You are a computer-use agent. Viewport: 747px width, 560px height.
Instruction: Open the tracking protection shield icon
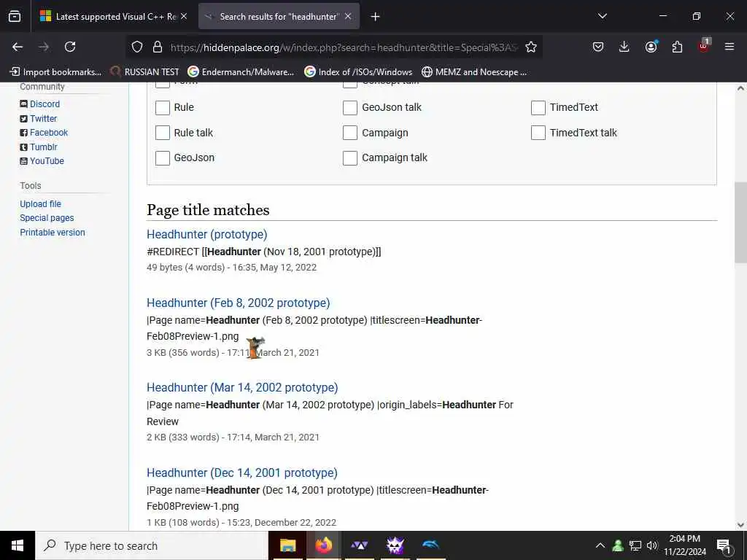(137, 47)
